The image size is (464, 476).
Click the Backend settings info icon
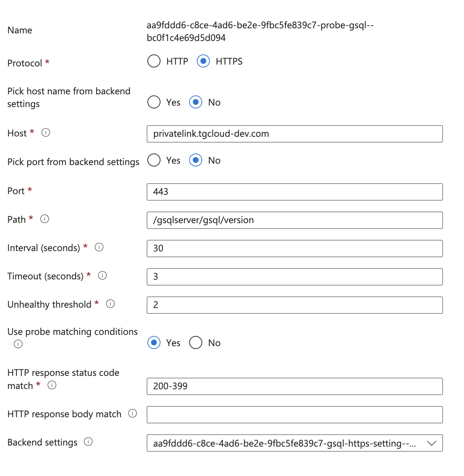(x=88, y=442)
